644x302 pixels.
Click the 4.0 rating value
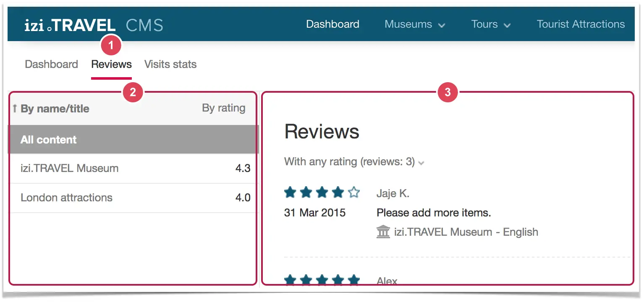click(x=243, y=198)
